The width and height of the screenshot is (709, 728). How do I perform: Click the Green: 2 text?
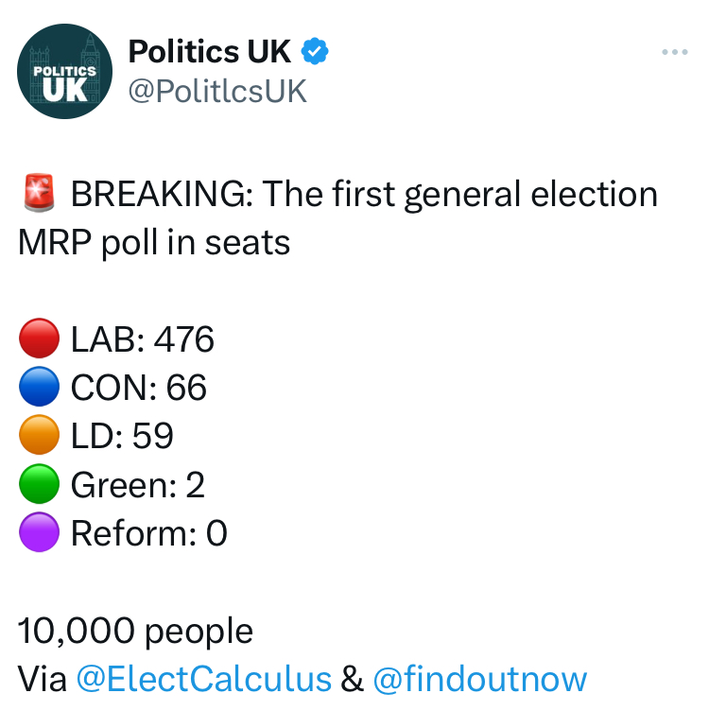(138, 485)
